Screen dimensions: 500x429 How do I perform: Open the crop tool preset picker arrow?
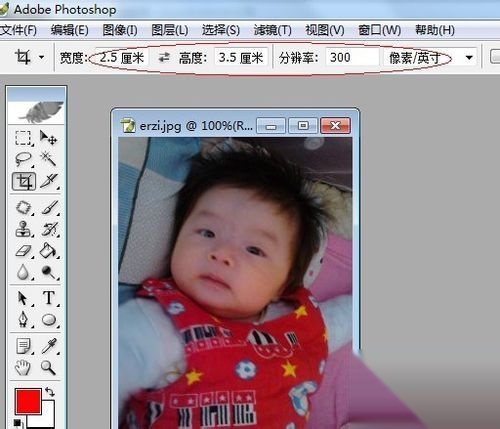point(41,57)
